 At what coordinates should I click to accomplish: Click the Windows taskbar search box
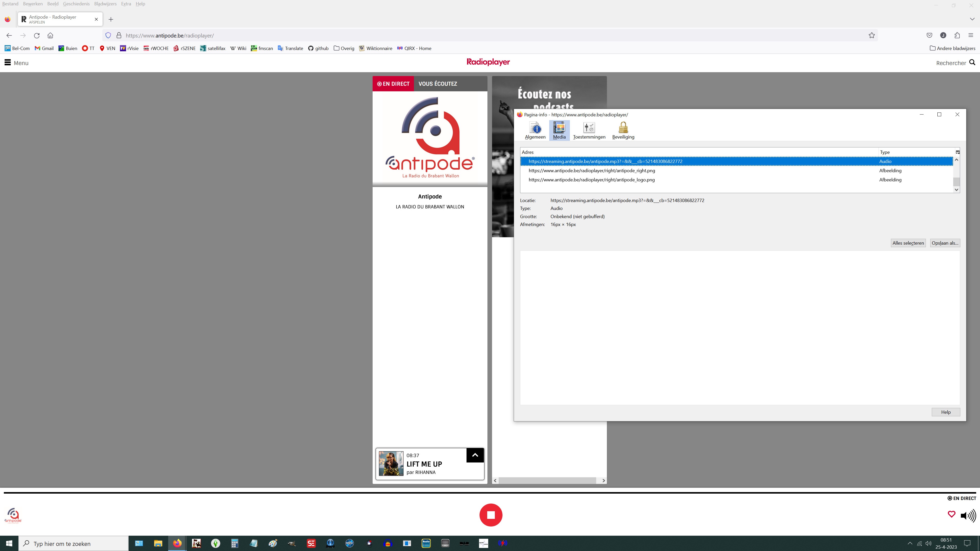click(x=73, y=543)
